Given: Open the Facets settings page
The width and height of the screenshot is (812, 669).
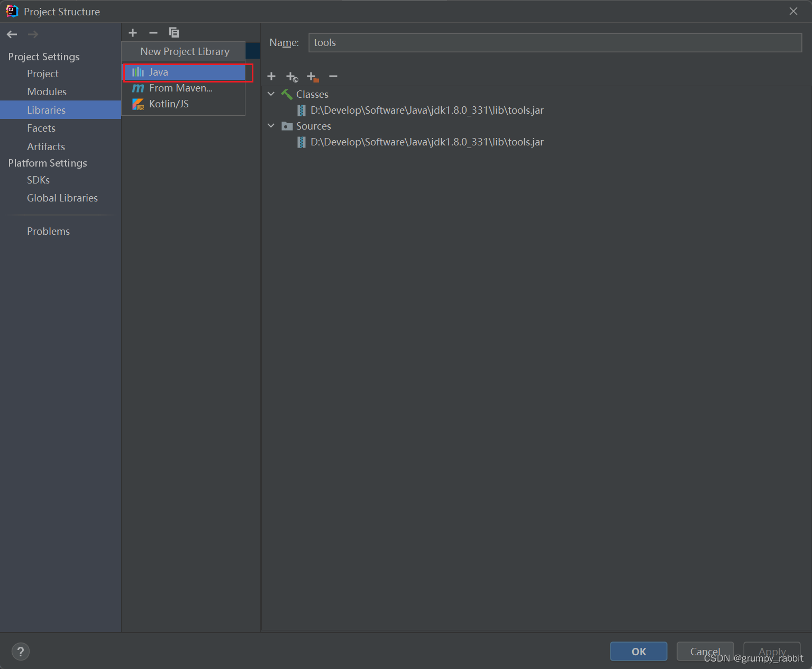Looking at the screenshot, I should pos(41,128).
